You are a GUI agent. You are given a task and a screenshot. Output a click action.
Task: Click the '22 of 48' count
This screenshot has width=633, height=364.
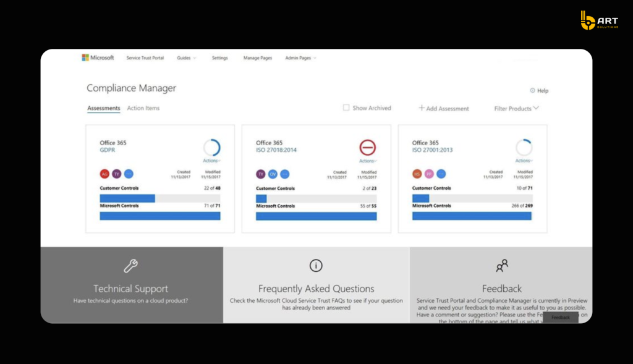coord(213,188)
